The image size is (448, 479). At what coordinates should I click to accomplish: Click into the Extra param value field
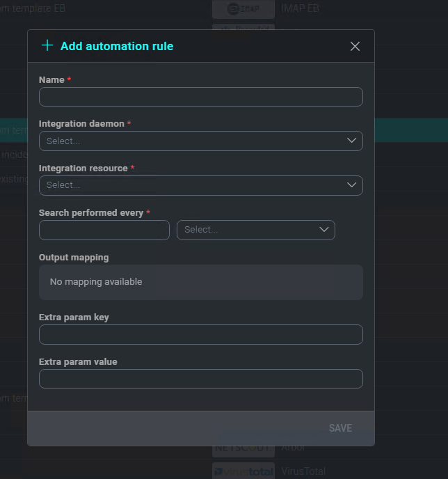(200, 379)
